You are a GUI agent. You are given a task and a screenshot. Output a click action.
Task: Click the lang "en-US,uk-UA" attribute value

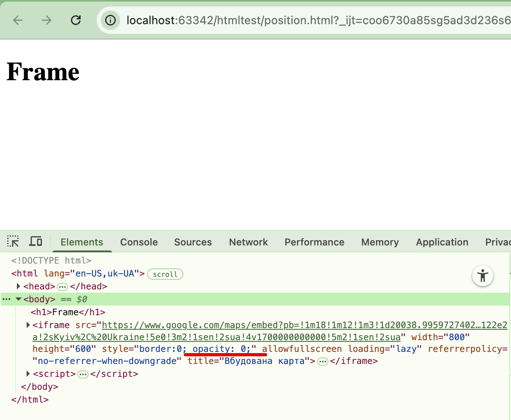pyautogui.click(x=105, y=273)
